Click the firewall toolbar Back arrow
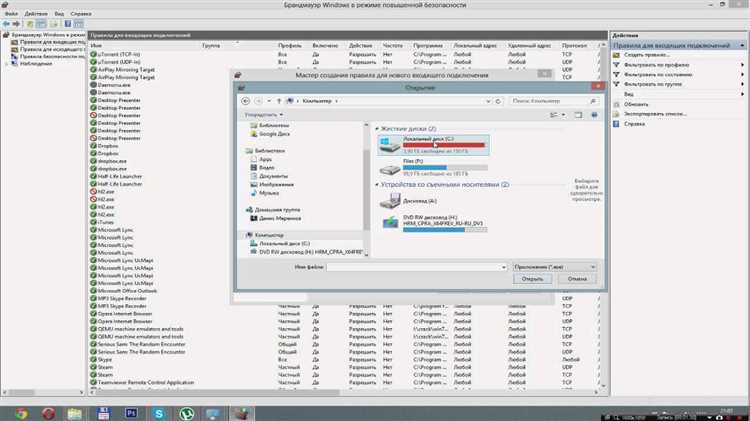 6,23
